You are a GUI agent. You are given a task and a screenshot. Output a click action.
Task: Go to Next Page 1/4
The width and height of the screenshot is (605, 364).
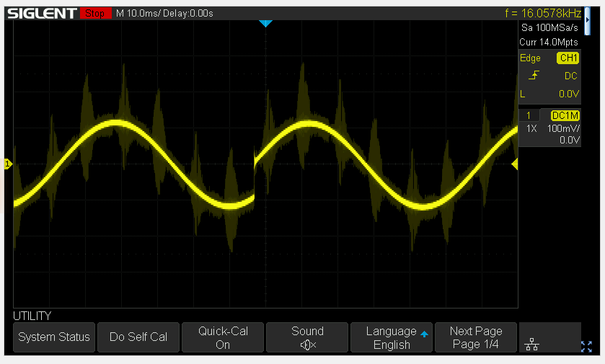coord(476,337)
